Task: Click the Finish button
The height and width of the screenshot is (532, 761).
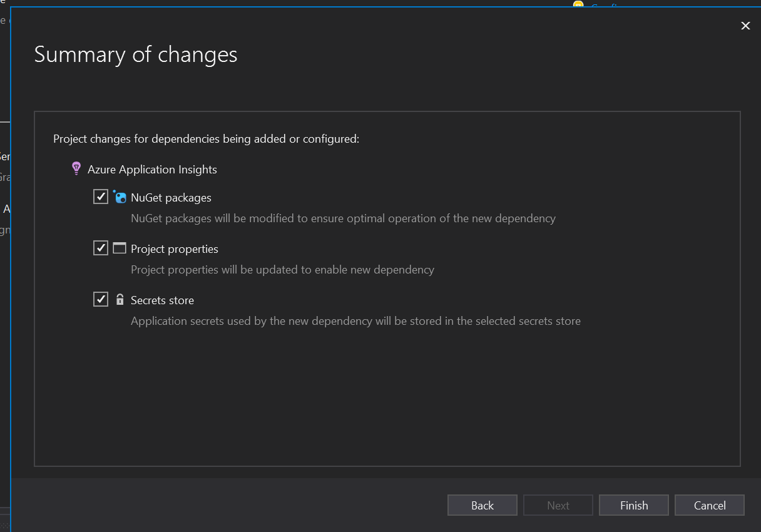Action: [x=633, y=505]
